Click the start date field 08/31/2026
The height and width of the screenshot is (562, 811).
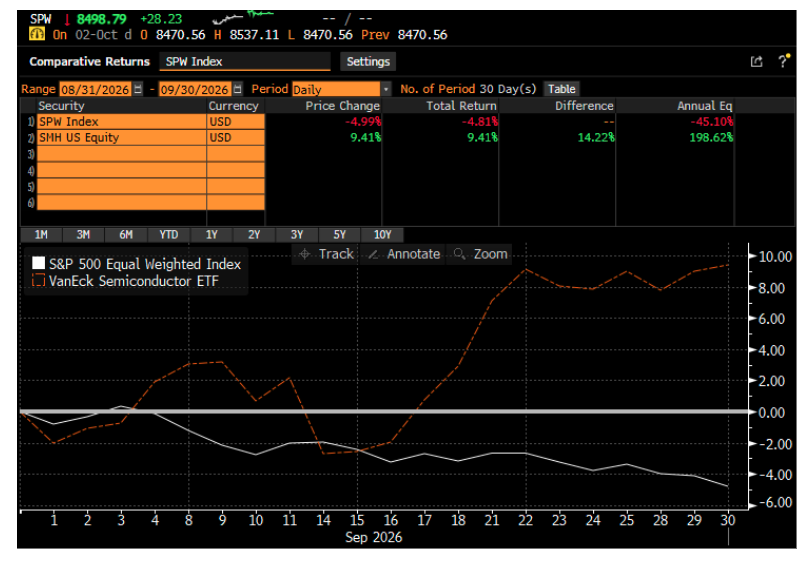point(95,89)
